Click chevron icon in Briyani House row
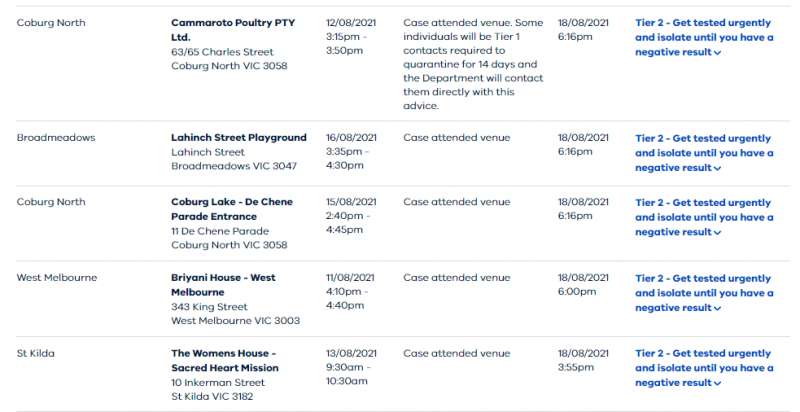Viewport: 800px width, 412px height. coord(718,309)
